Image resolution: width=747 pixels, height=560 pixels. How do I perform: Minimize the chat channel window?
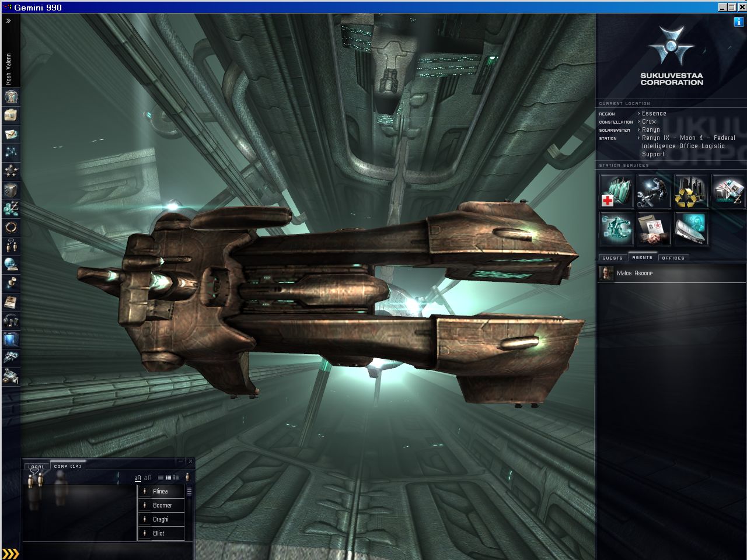coord(181,461)
